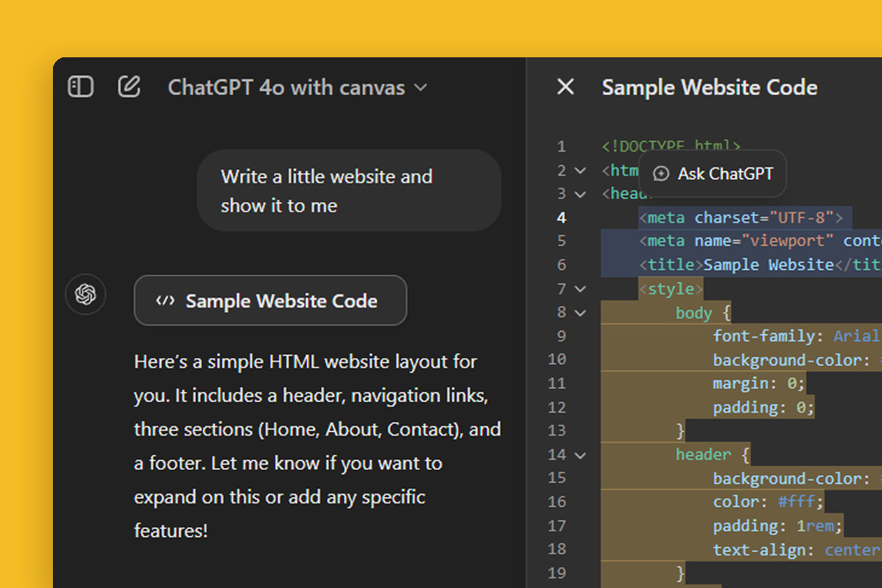Collapse the style fold arrow at line 7
The width and height of the screenshot is (882, 588).
tap(580, 289)
